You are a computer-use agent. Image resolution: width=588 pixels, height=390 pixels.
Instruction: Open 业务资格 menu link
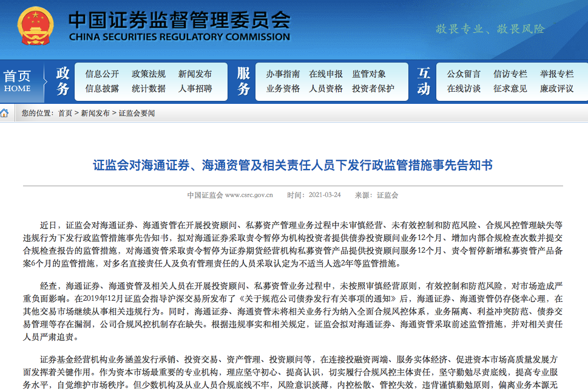(283, 89)
